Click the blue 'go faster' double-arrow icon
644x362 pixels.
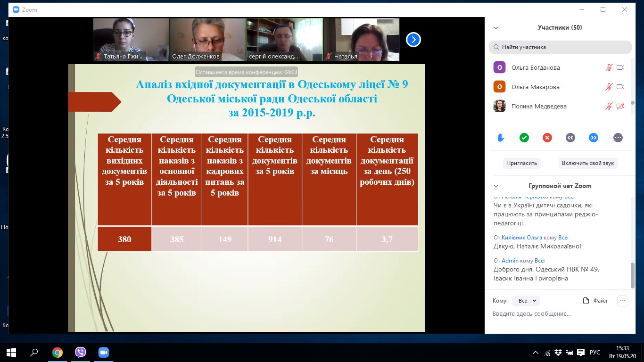tap(594, 138)
